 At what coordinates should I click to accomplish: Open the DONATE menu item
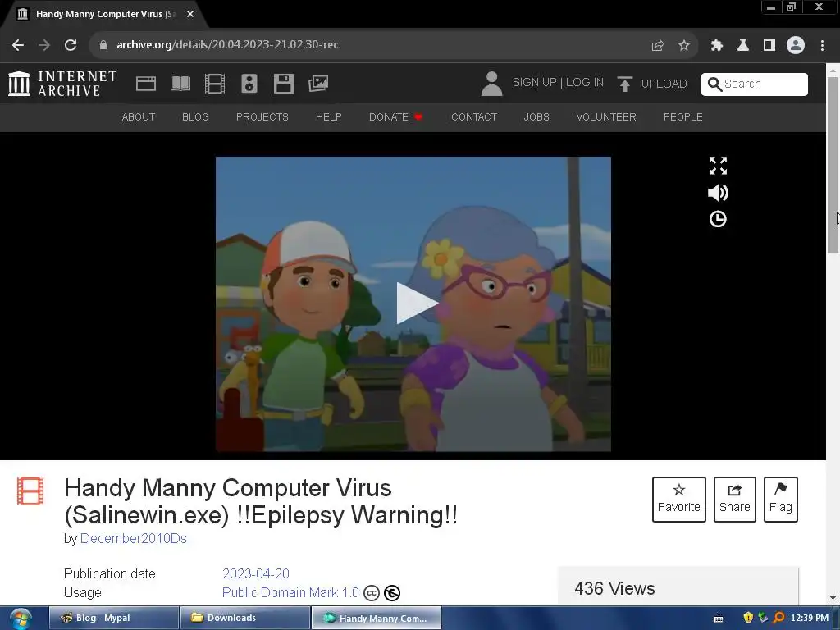(x=395, y=116)
